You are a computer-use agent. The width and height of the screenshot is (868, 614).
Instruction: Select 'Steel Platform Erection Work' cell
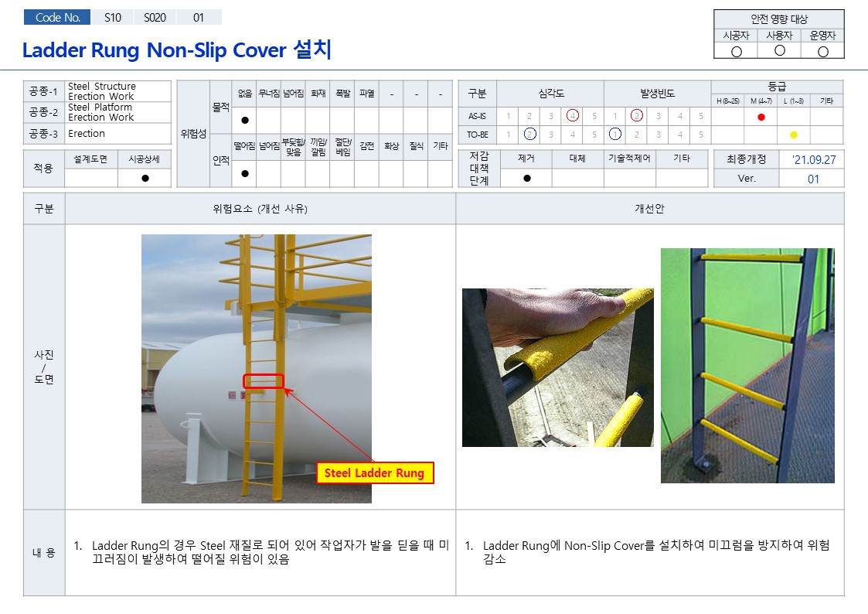118,112
